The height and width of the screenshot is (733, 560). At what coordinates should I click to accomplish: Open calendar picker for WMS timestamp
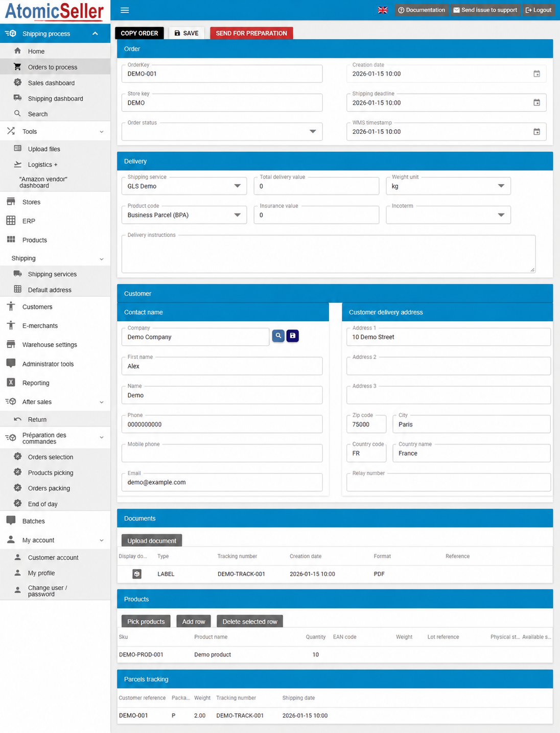(x=536, y=132)
